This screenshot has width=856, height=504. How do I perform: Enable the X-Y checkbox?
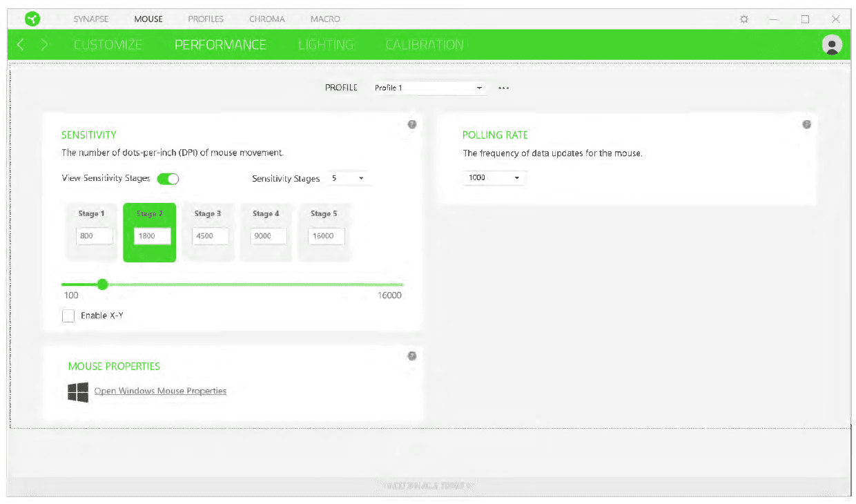68,316
